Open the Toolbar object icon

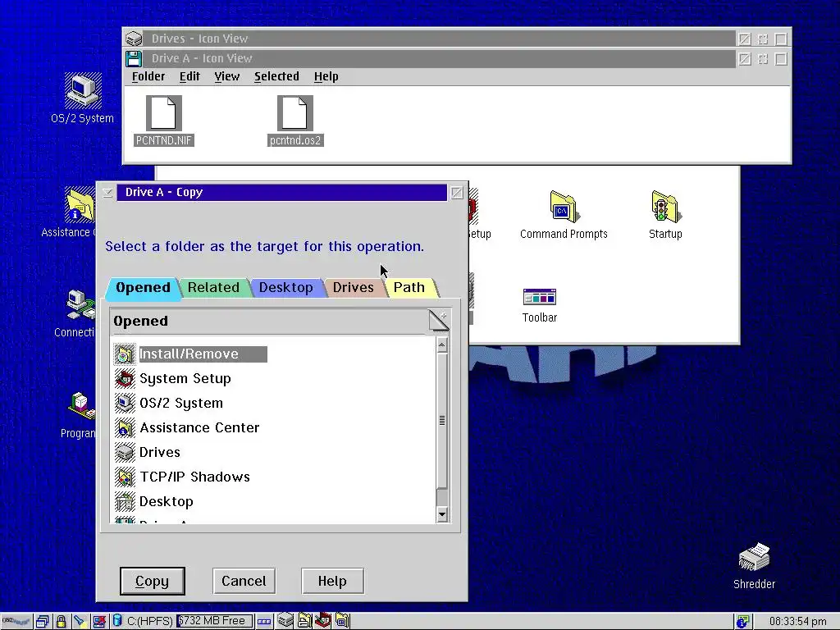[x=540, y=297]
